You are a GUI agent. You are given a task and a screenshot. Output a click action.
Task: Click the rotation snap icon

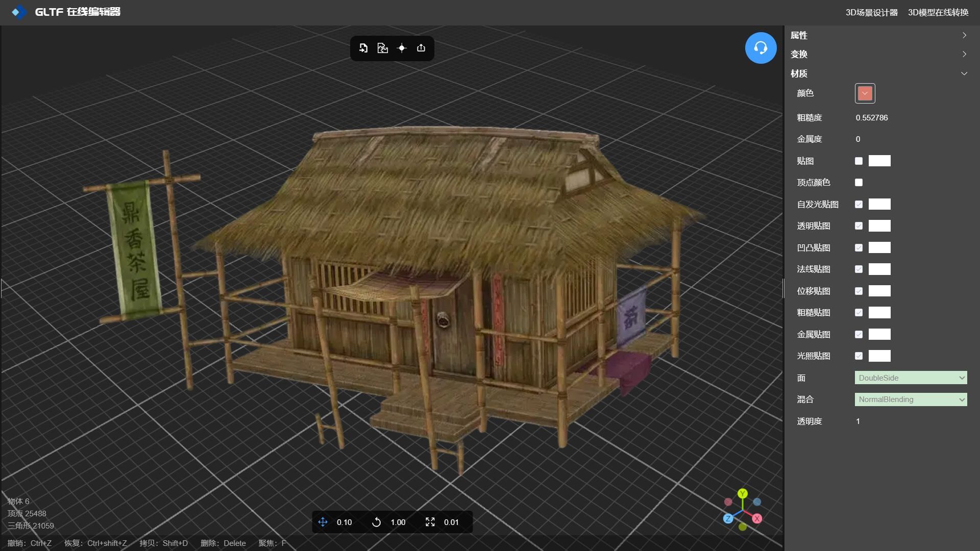(376, 522)
